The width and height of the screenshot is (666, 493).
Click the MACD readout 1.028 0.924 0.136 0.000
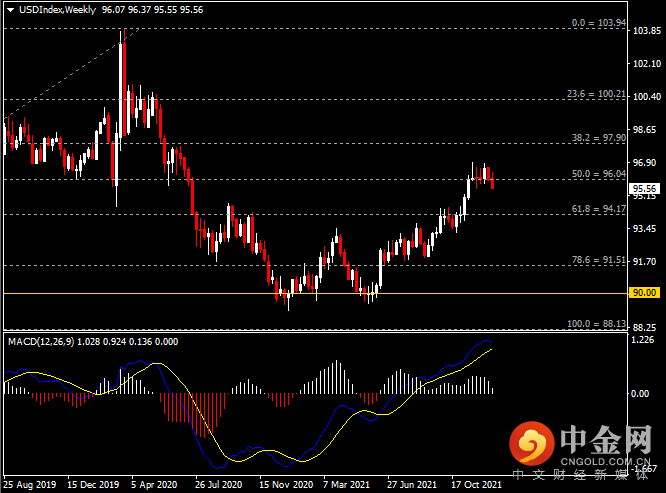point(127,342)
